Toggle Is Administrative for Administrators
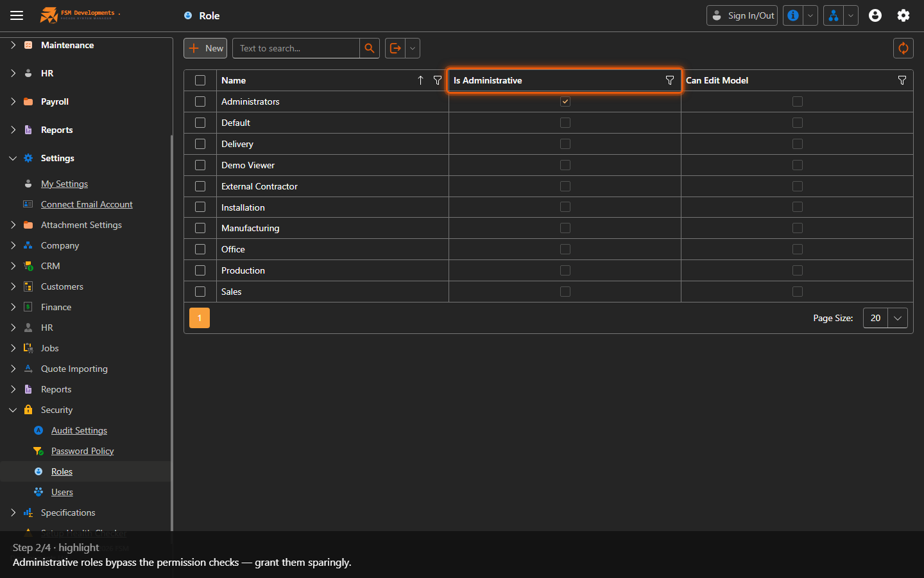Viewport: 924px width, 578px height. point(565,101)
